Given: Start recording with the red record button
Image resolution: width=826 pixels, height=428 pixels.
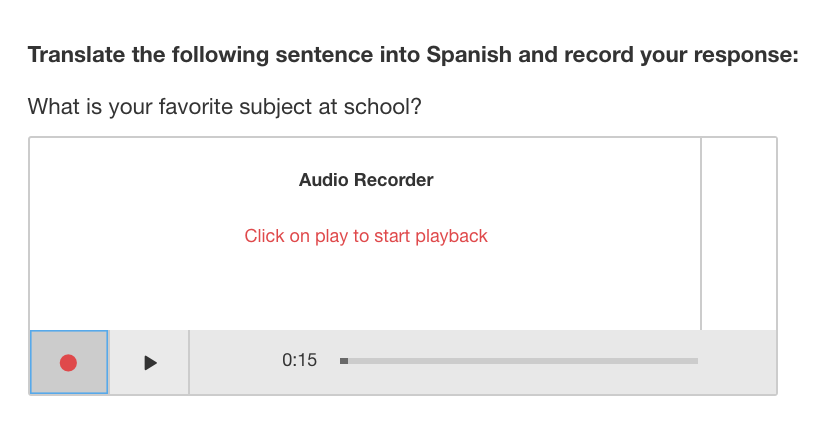Looking at the screenshot, I should click(x=68, y=362).
